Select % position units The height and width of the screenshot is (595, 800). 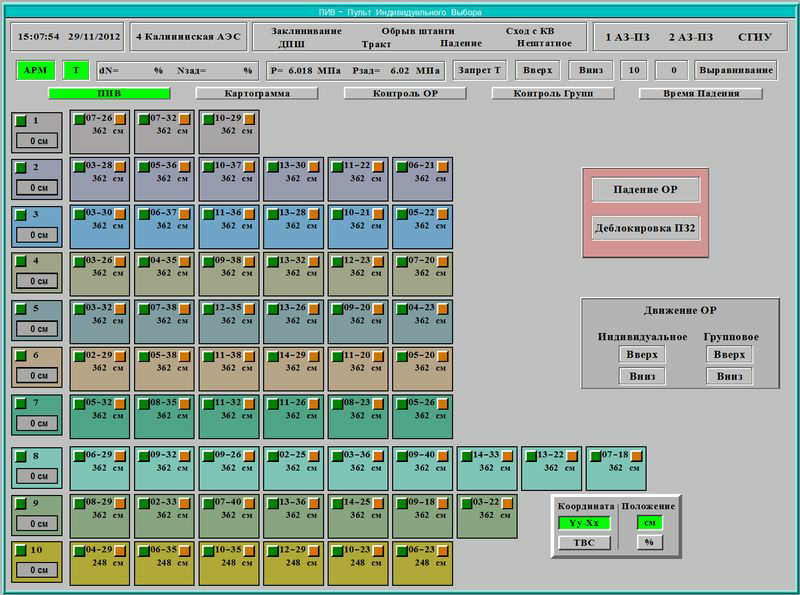(649, 542)
